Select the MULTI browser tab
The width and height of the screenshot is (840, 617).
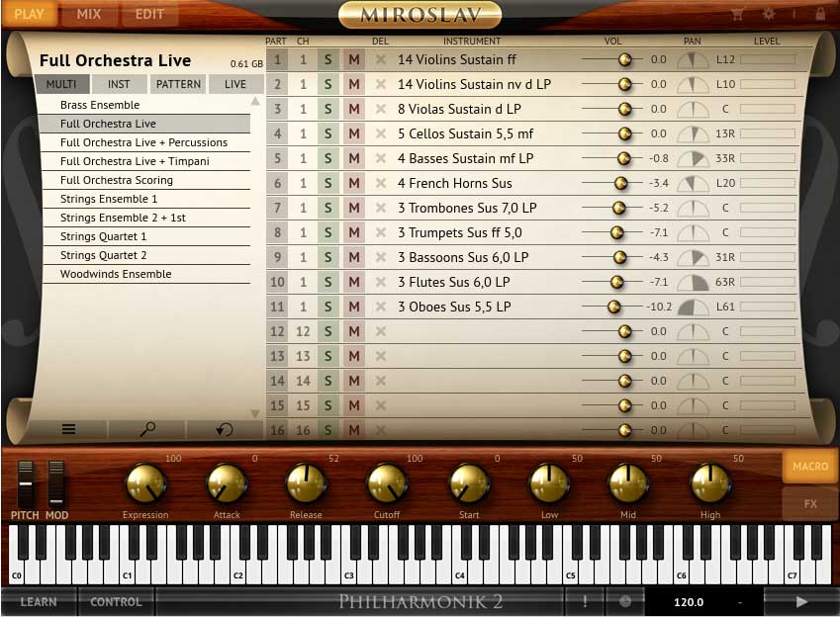[61, 84]
